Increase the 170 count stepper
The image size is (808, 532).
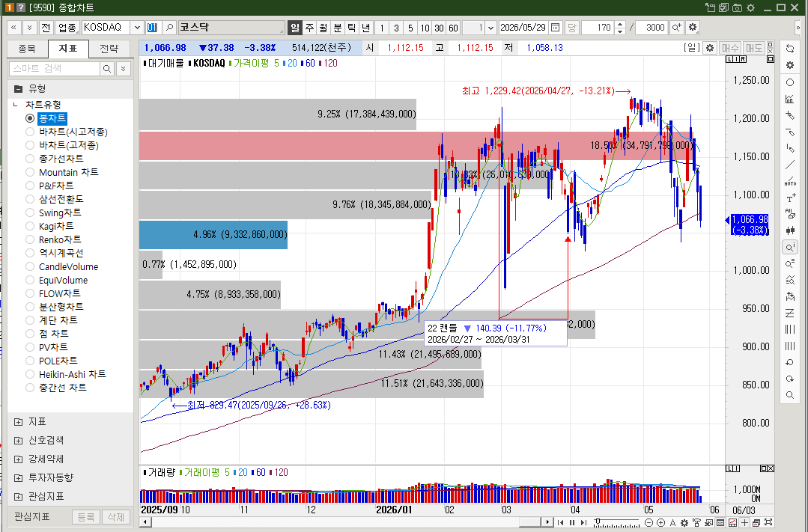click(621, 24)
